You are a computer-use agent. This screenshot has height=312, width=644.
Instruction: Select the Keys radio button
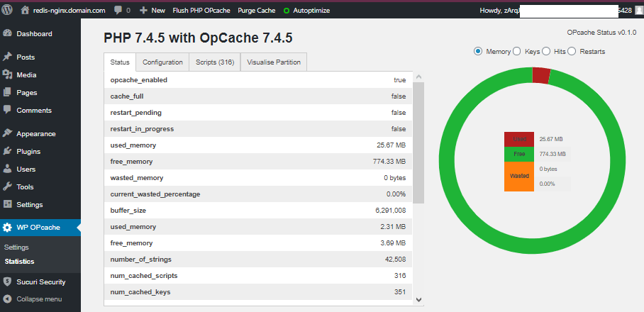tap(516, 51)
